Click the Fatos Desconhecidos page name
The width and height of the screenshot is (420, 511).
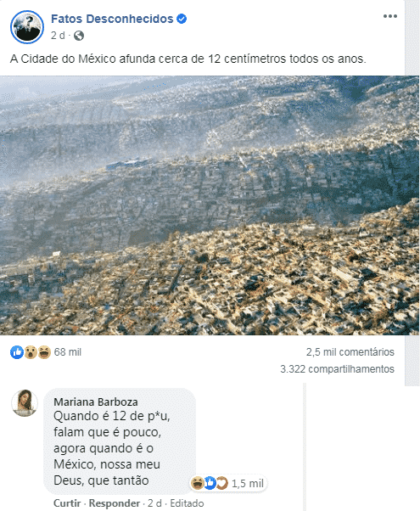(112, 19)
